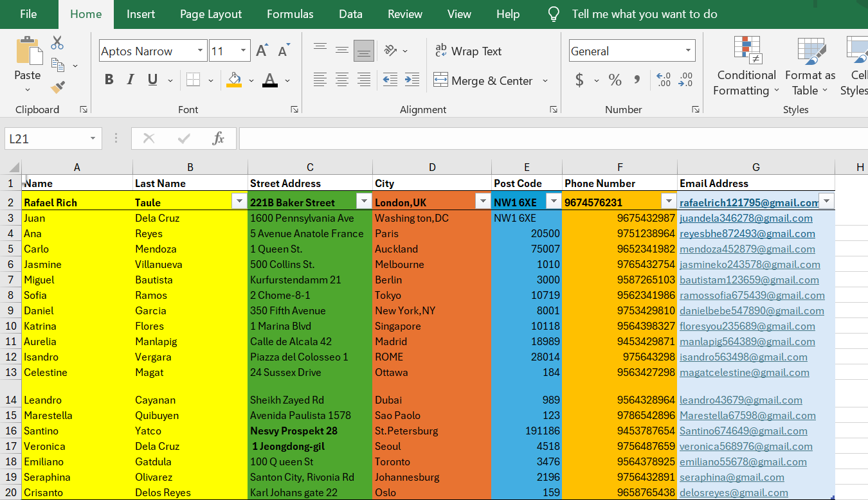868x500 pixels.
Task: Open email link seraphina@gmail.com
Action: point(732,477)
